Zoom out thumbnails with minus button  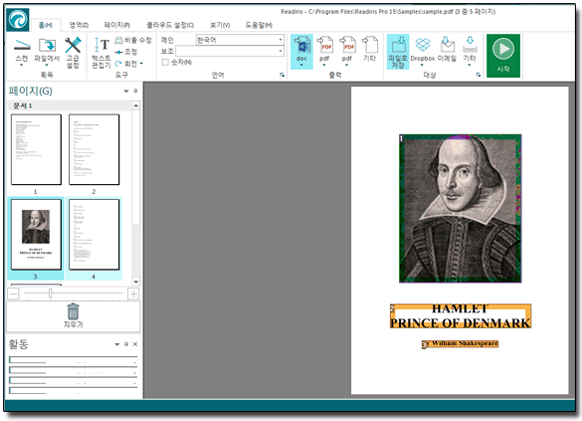(x=13, y=294)
